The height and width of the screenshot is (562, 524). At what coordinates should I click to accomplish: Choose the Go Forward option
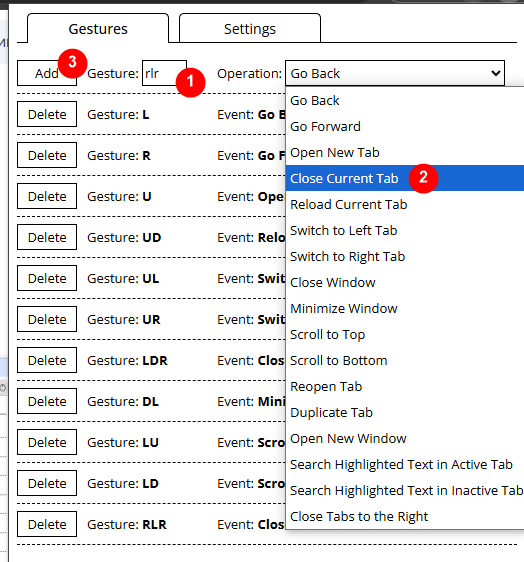(405, 127)
